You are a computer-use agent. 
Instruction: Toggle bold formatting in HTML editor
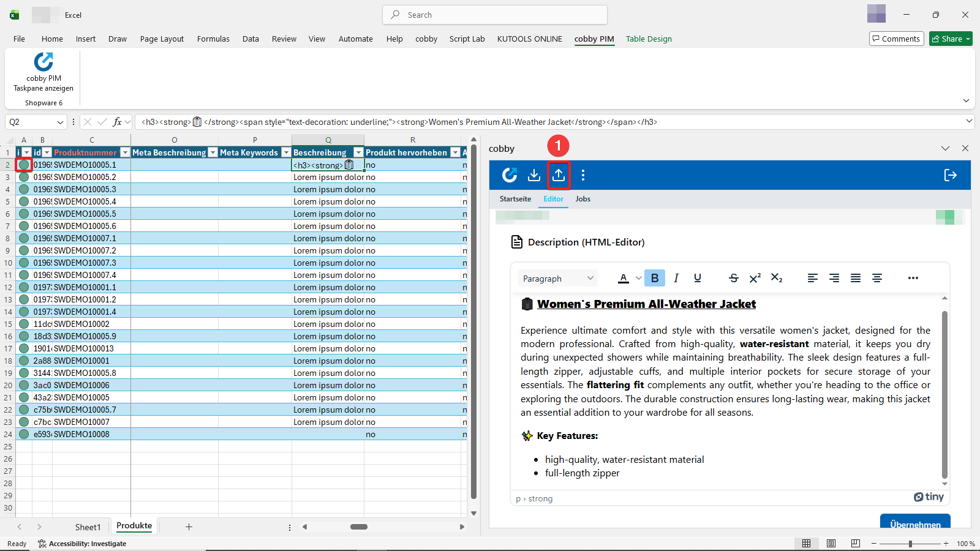655,278
